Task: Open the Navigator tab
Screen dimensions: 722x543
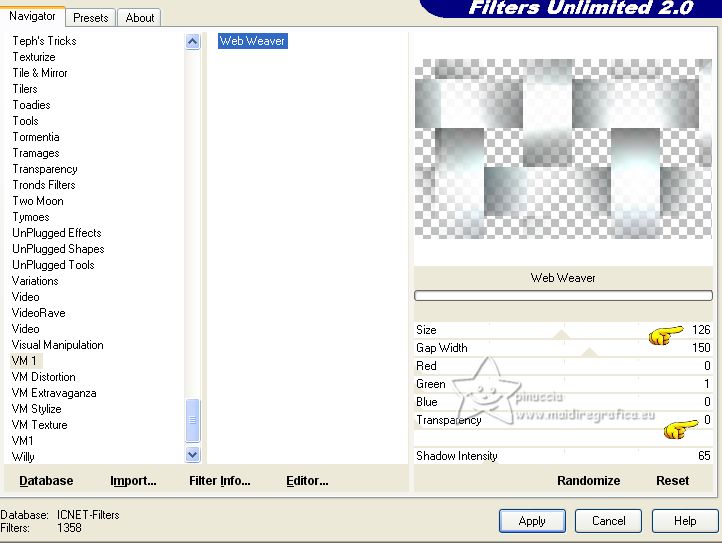Action: [x=32, y=16]
